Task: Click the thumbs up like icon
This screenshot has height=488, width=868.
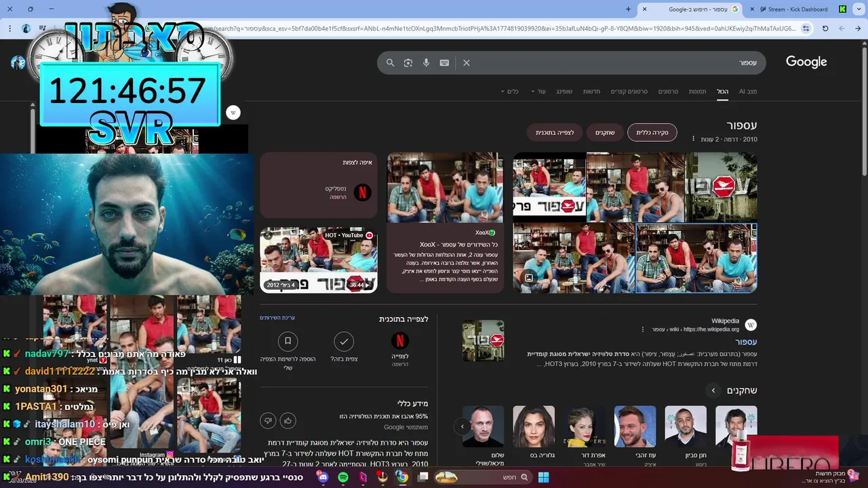Action: (x=288, y=421)
